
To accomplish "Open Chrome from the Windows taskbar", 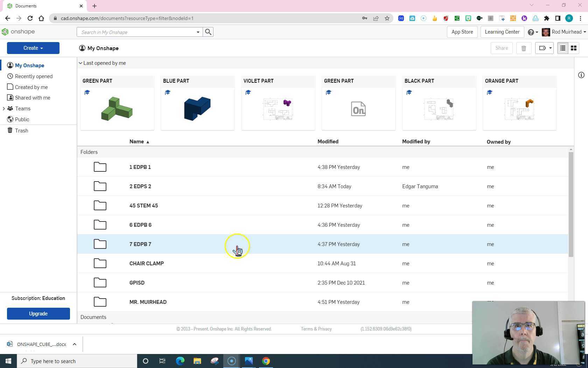I will point(266,361).
